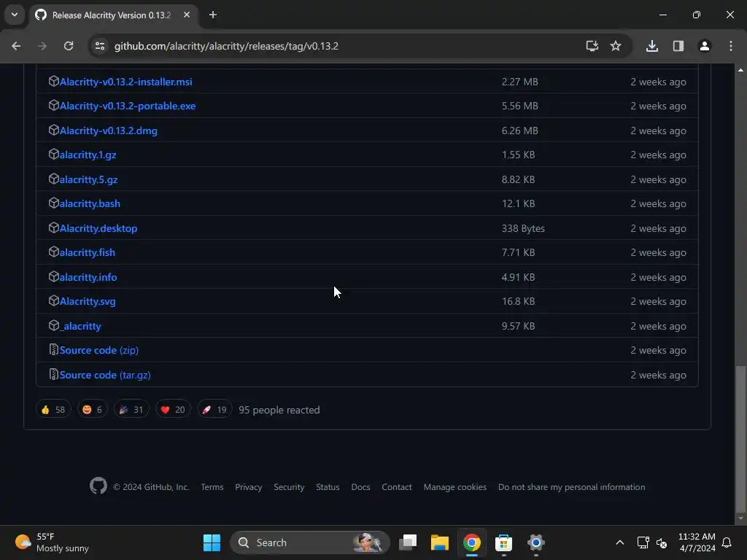Click package icon beside Alacritty.svg
Viewport: 747px width, 560px height.
coord(54,301)
